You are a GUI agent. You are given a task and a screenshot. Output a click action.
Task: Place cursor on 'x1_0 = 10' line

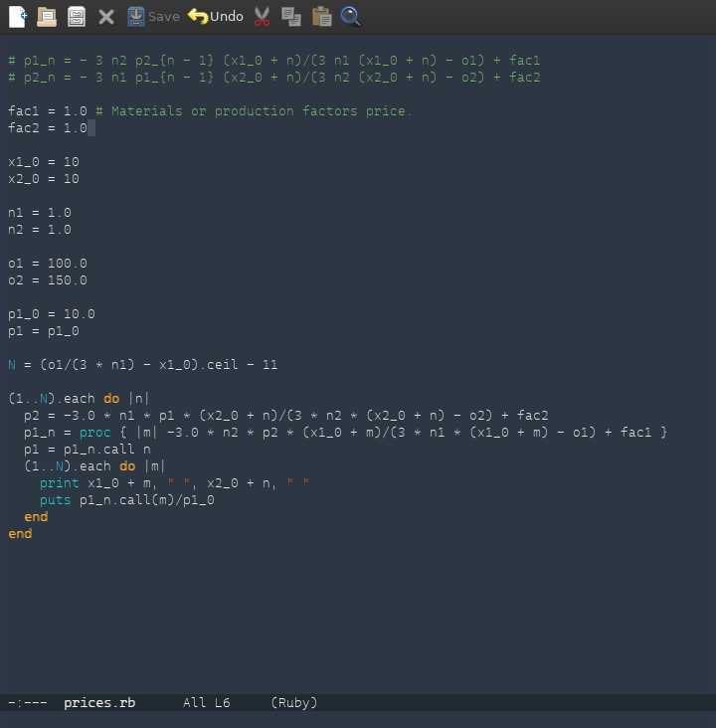point(44,162)
